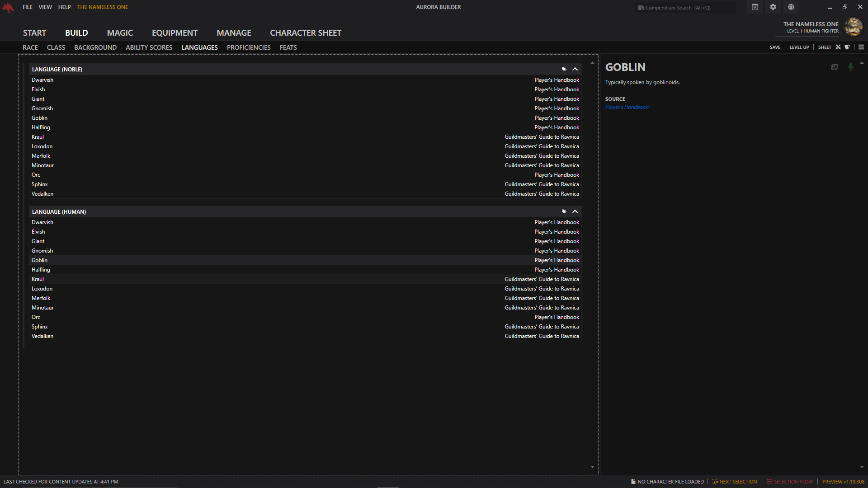
Task: Click the window upload icon near search
Action: click(755, 7)
